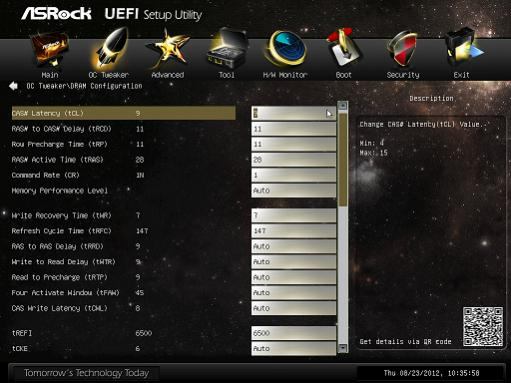The image size is (511, 383).
Task: Switch to the Main tab label
Action: click(x=50, y=75)
